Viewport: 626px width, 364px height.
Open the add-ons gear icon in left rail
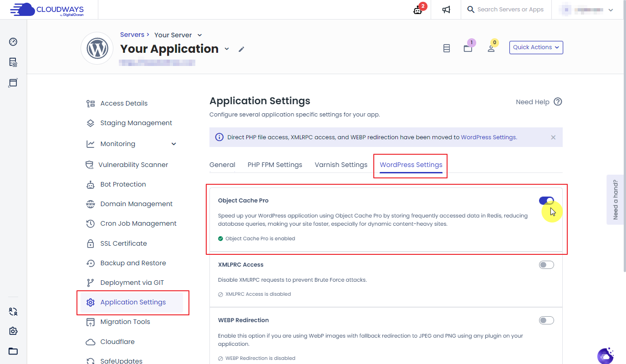point(13,331)
